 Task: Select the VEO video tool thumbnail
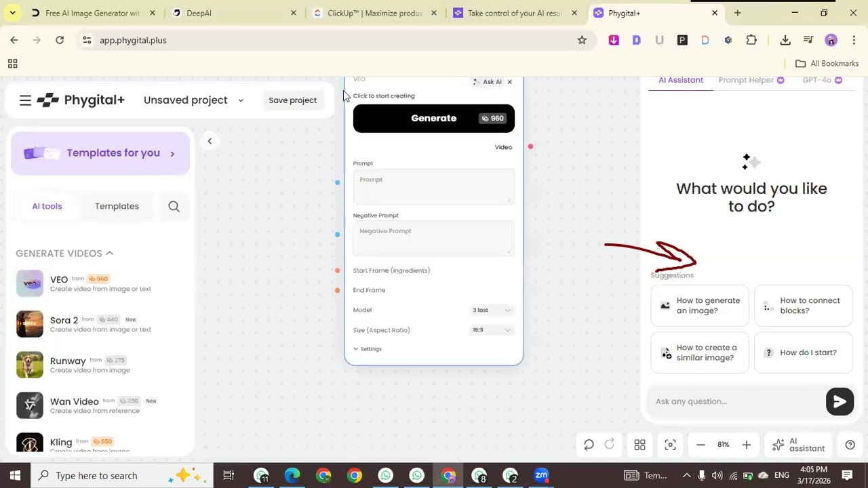(x=30, y=283)
